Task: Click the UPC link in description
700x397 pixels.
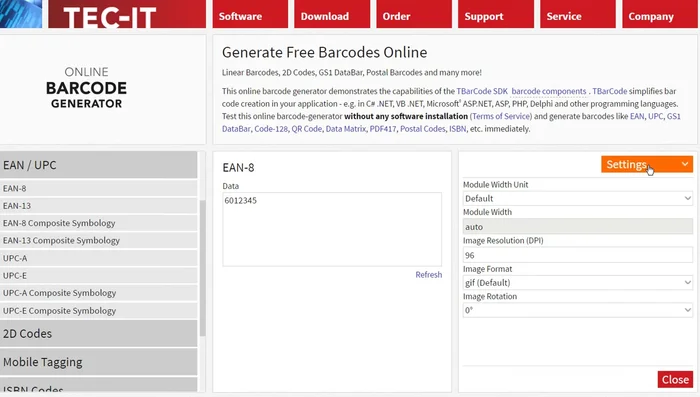Action: coord(655,116)
